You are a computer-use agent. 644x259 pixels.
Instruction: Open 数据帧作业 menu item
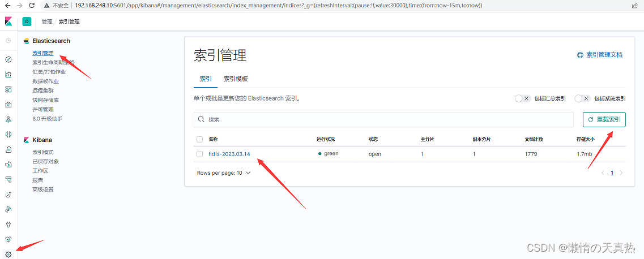[45, 81]
